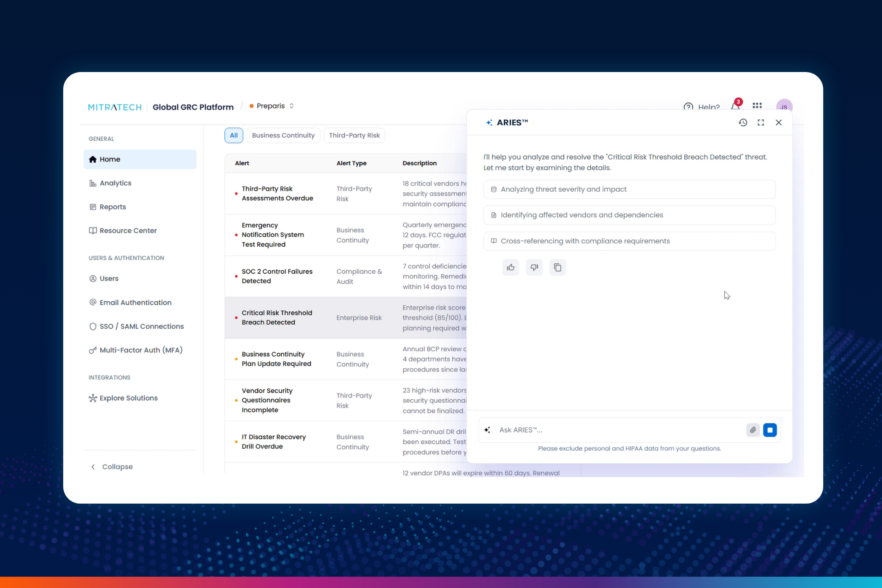Screen dimensions: 882x588
Task: Click 'Enterprise Risk' alert type cell
Action: click(359, 318)
